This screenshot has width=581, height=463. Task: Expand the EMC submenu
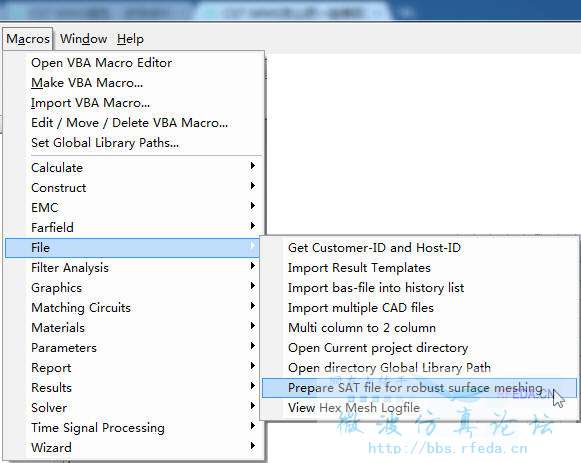point(133,207)
